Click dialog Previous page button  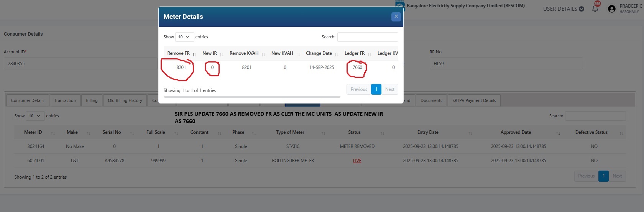click(359, 89)
